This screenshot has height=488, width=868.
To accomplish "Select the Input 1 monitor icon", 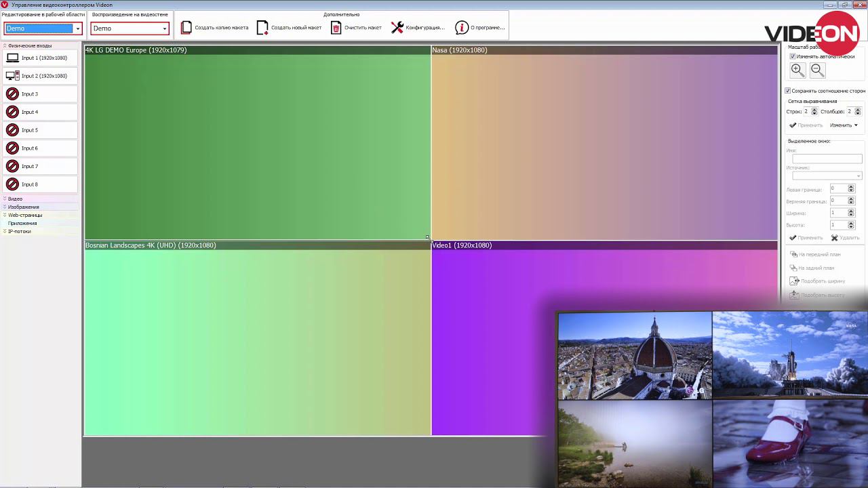I will click(x=12, y=58).
